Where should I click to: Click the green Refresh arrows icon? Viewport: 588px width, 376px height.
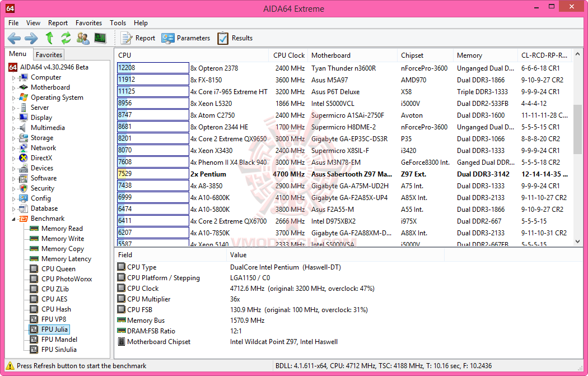point(66,38)
